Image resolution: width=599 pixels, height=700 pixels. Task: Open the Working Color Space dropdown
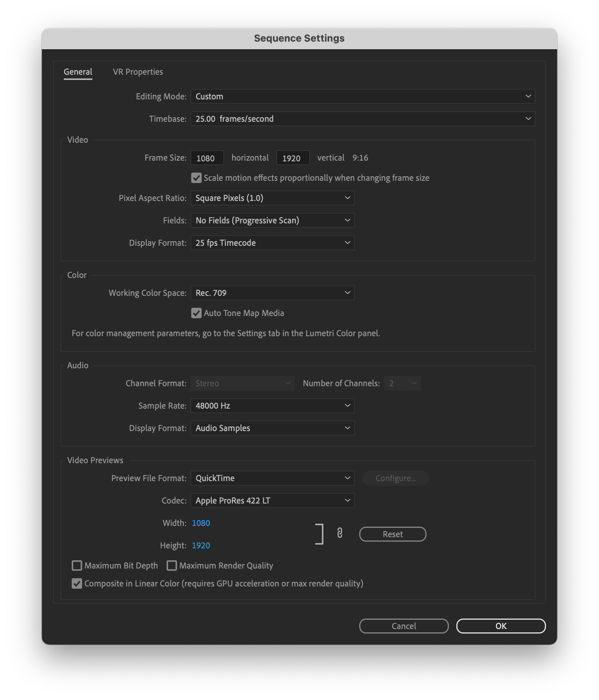tap(272, 293)
